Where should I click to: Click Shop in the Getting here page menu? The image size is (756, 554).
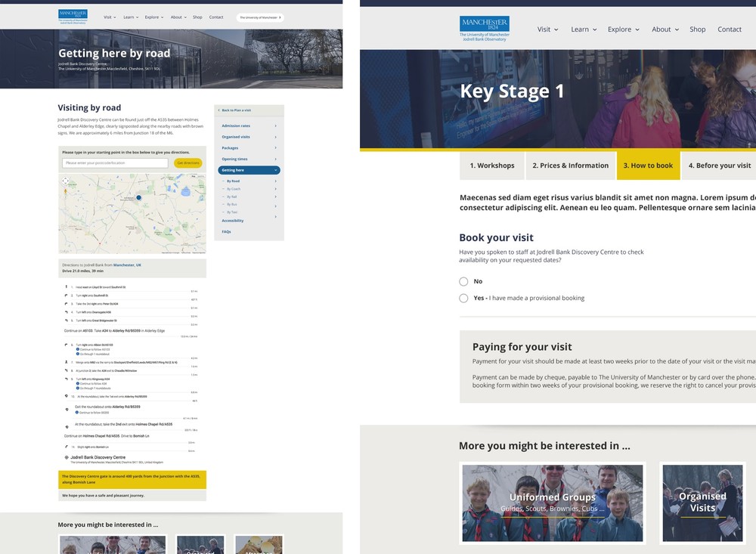(197, 17)
